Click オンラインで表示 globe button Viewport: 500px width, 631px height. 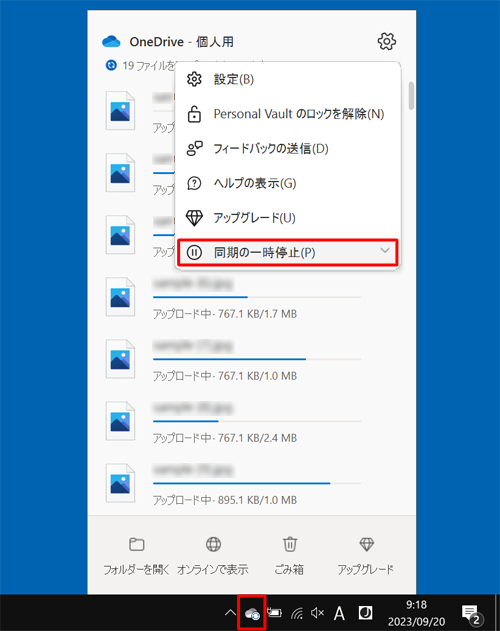(x=213, y=555)
